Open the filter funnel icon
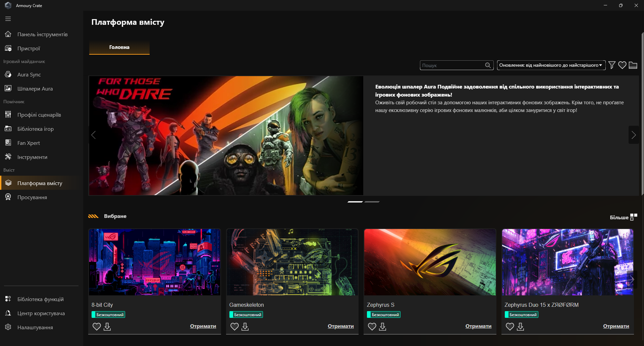Viewport: 644px width, 346px height. (x=612, y=65)
